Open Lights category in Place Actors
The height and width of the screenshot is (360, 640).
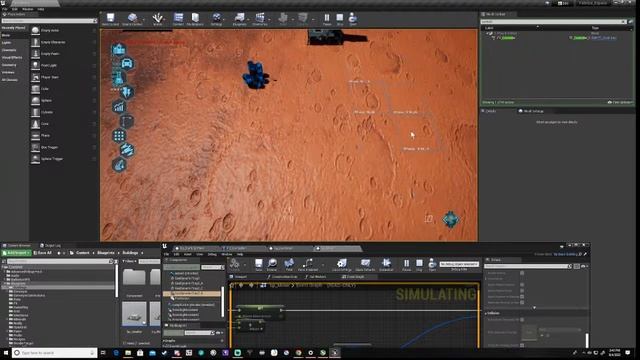tap(7, 42)
